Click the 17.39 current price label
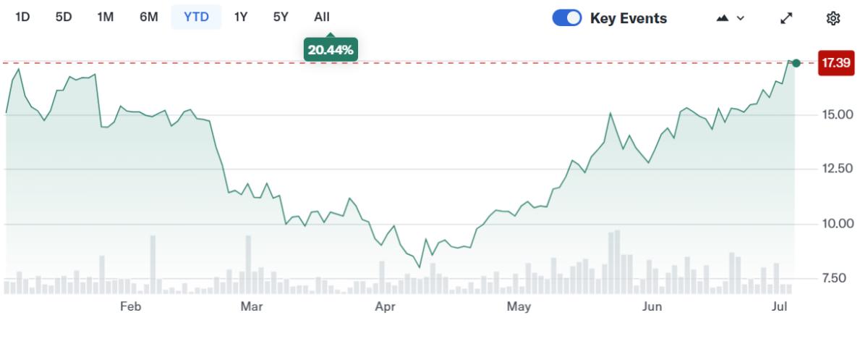This screenshot has height=339, width=868. pos(836,64)
